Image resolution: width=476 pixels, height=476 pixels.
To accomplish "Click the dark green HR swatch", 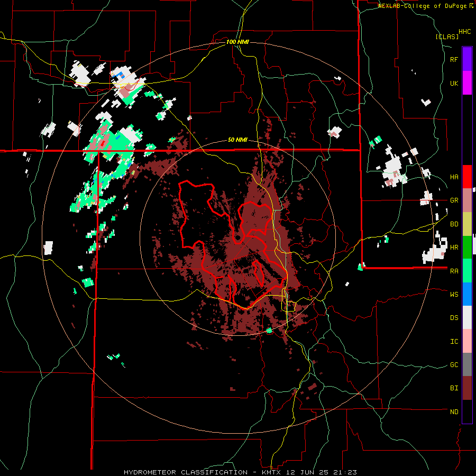I will tap(467, 248).
